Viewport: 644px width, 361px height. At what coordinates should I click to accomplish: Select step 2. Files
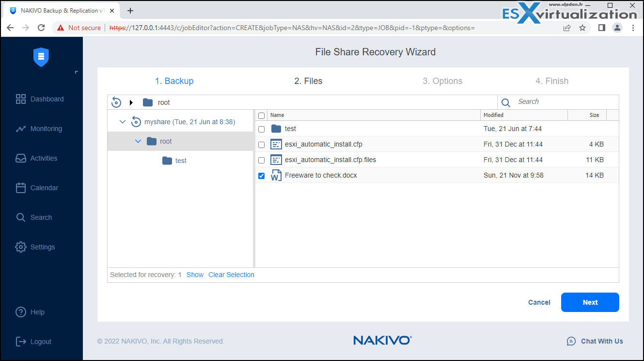click(308, 81)
